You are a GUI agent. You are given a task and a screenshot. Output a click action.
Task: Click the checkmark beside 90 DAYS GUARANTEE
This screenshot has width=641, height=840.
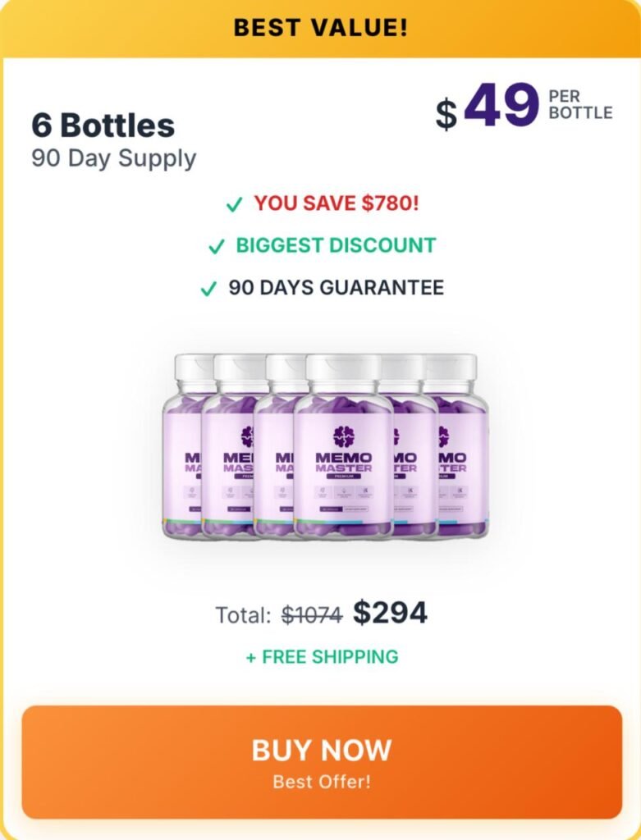pyautogui.click(x=209, y=289)
